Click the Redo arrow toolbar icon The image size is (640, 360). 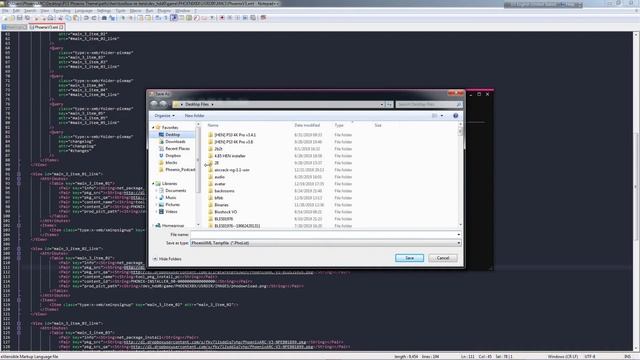94,18
